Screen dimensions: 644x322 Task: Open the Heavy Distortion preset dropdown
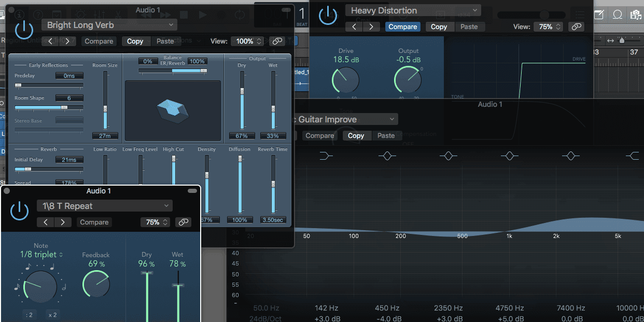click(413, 10)
